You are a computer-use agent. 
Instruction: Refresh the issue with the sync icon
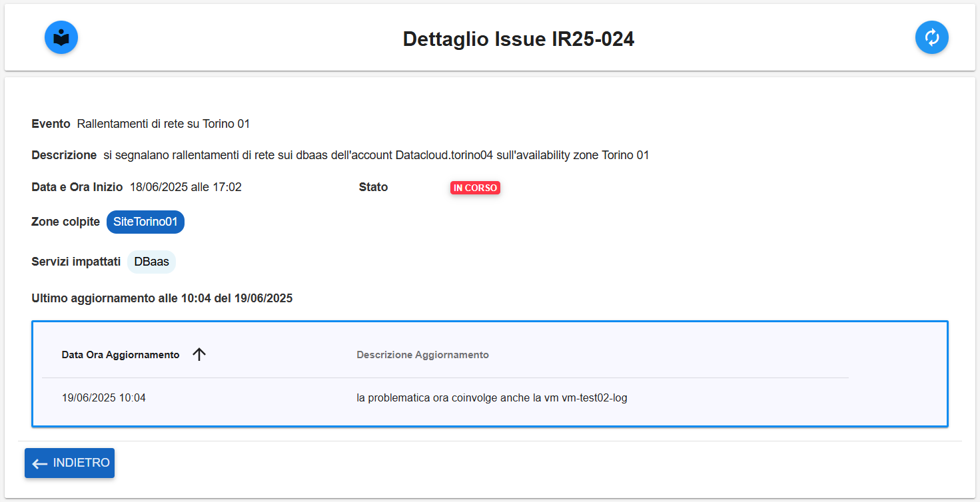point(932,37)
